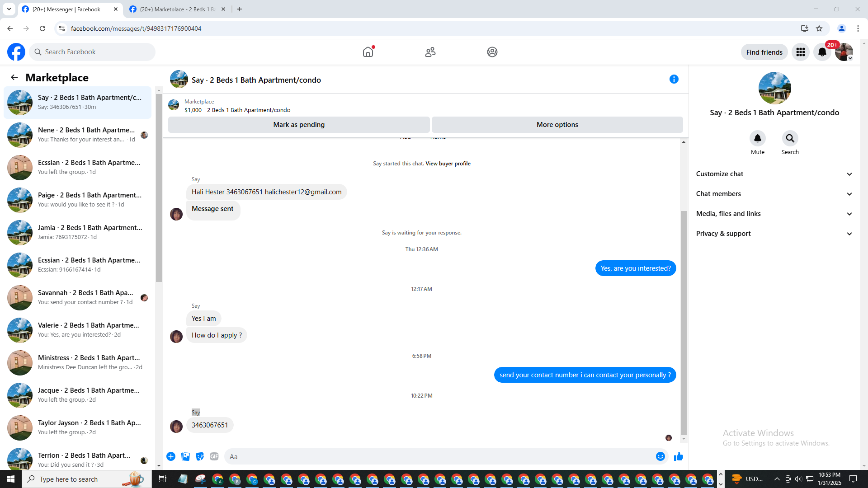This screenshot has width=868, height=488.
Task: Open the $1,000 Marketplace listing link
Action: click(237, 110)
